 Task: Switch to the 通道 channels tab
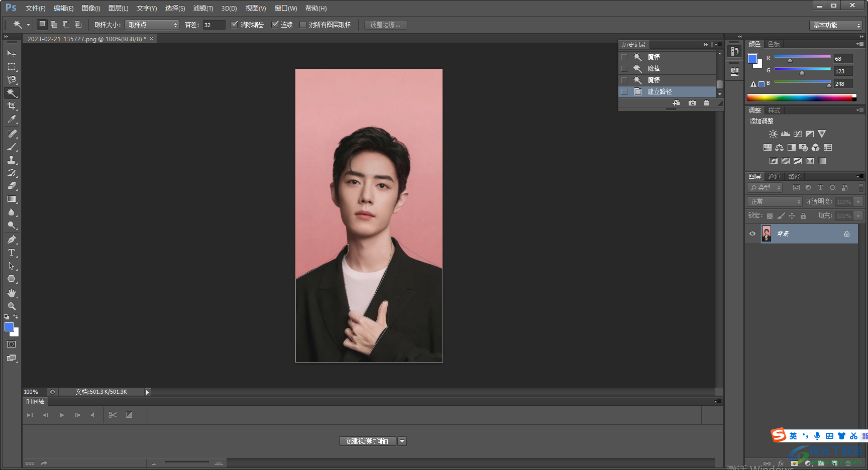tap(774, 176)
